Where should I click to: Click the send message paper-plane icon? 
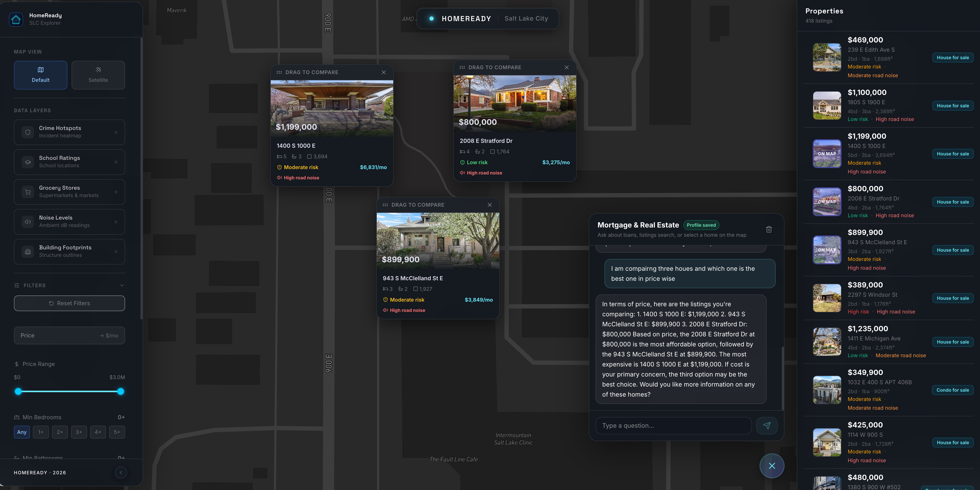[767, 425]
